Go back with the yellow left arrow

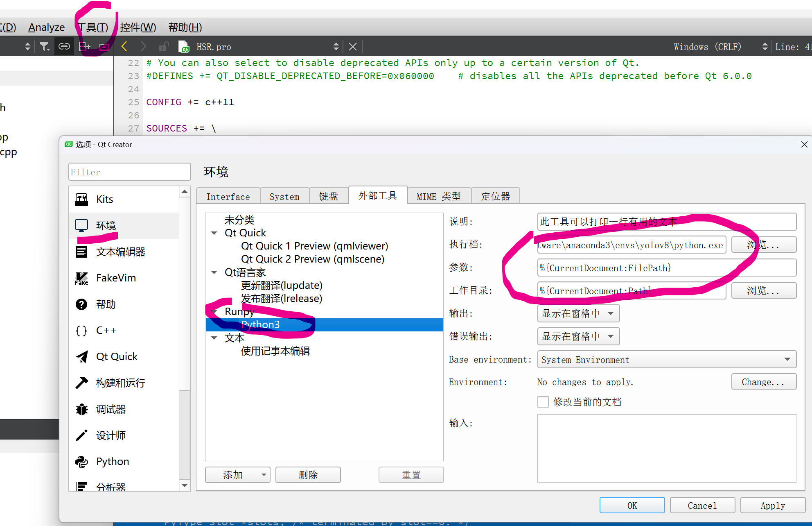click(124, 46)
